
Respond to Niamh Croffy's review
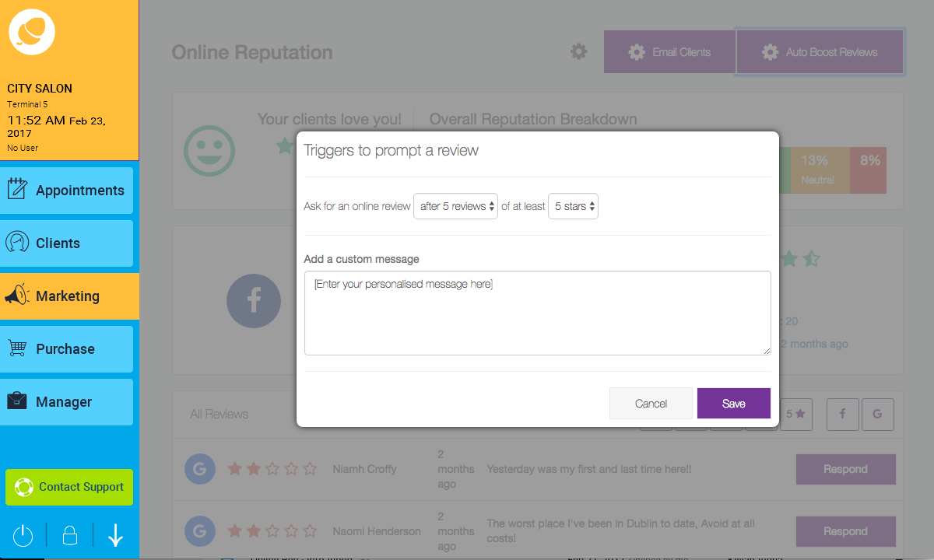coord(845,469)
